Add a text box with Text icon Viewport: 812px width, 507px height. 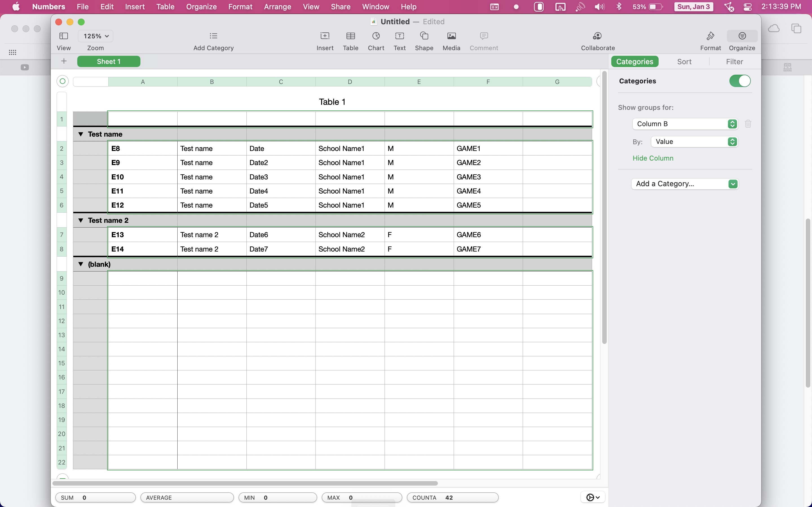click(399, 36)
